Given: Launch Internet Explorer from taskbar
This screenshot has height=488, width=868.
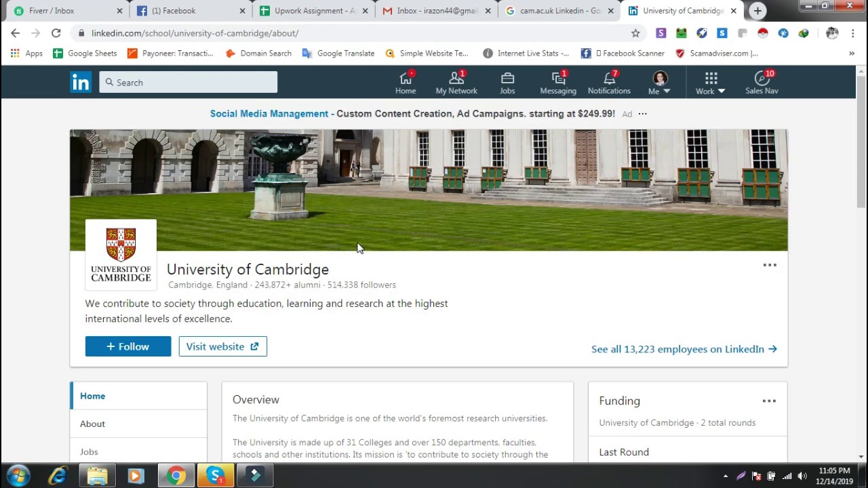Looking at the screenshot, I should (58, 476).
